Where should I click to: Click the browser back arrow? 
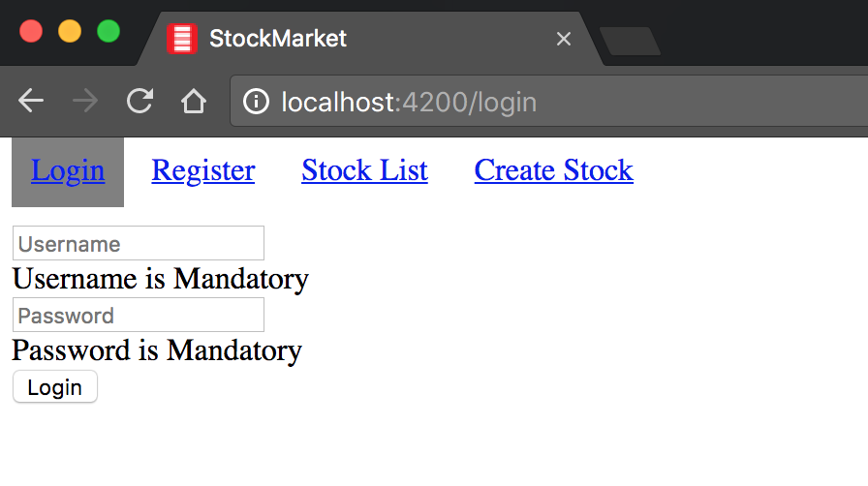(31, 102)
